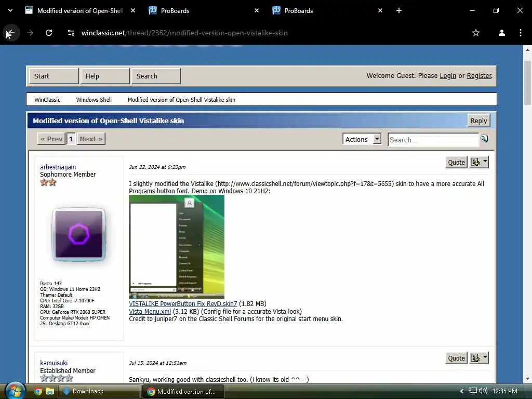Click the Start forum menu button

[x=54, y=76]
